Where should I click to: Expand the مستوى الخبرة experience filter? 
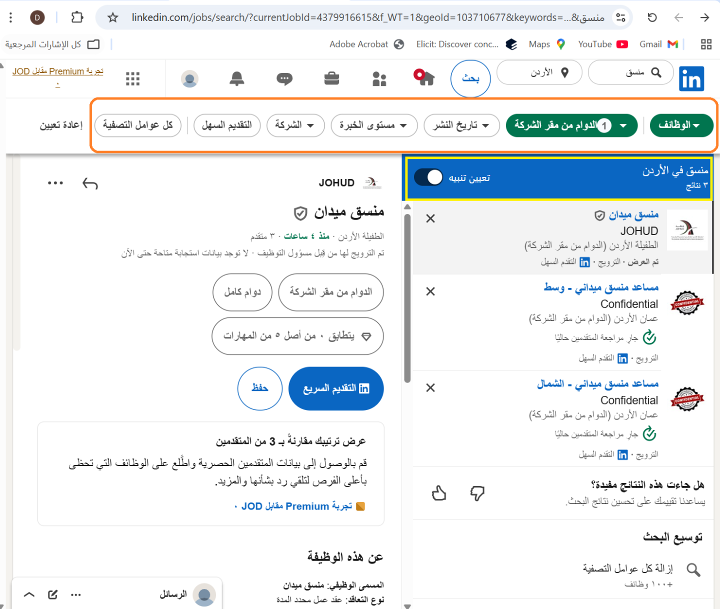point(374,125)
